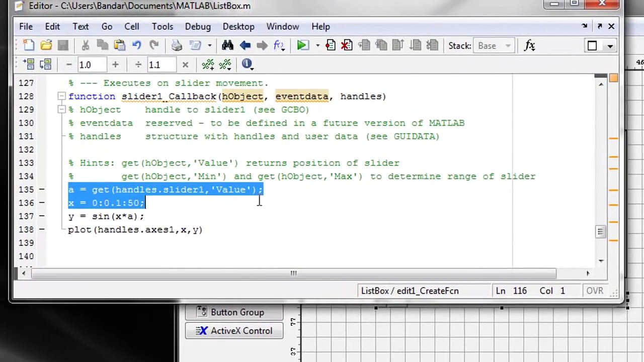Open the publish options dropdown arrow

[x=210, y=46]
